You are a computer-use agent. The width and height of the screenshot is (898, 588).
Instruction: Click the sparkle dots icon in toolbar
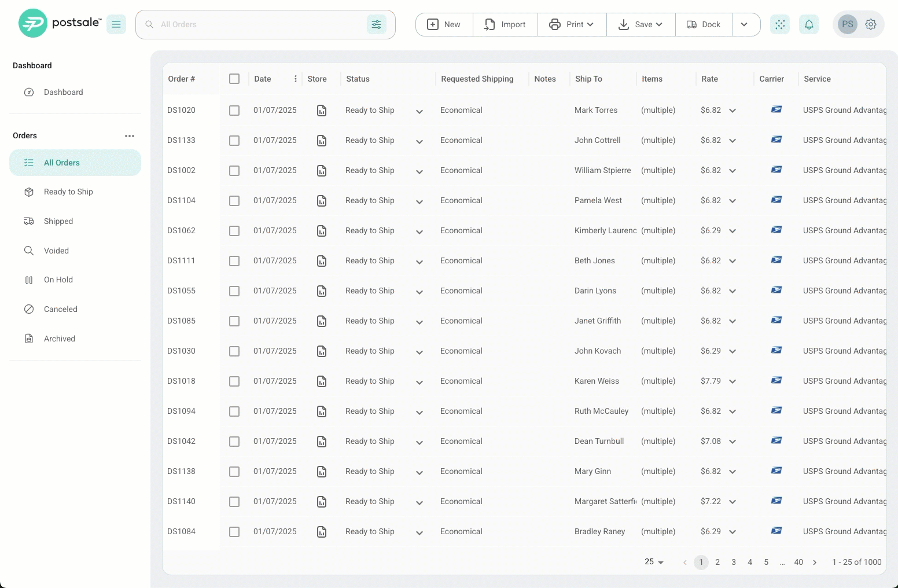pyautogui.click(x=780, y=24)
